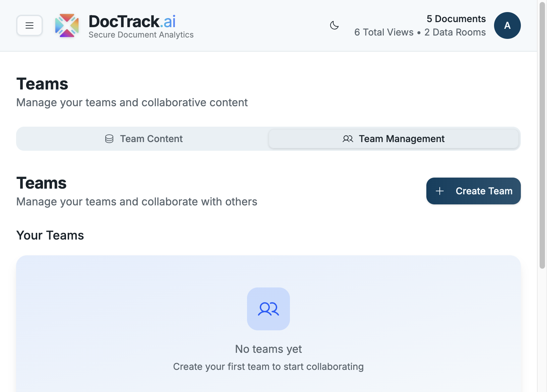This screenshot has width=547, height=392.
Task: Click 'Manage your teams and collaborate with others' text
Action: [137, 202]
